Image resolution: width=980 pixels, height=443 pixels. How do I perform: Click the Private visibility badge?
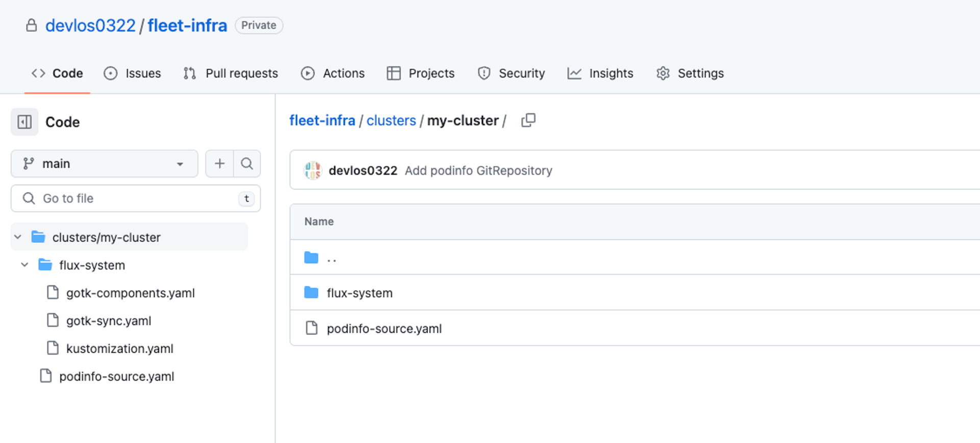259,25
